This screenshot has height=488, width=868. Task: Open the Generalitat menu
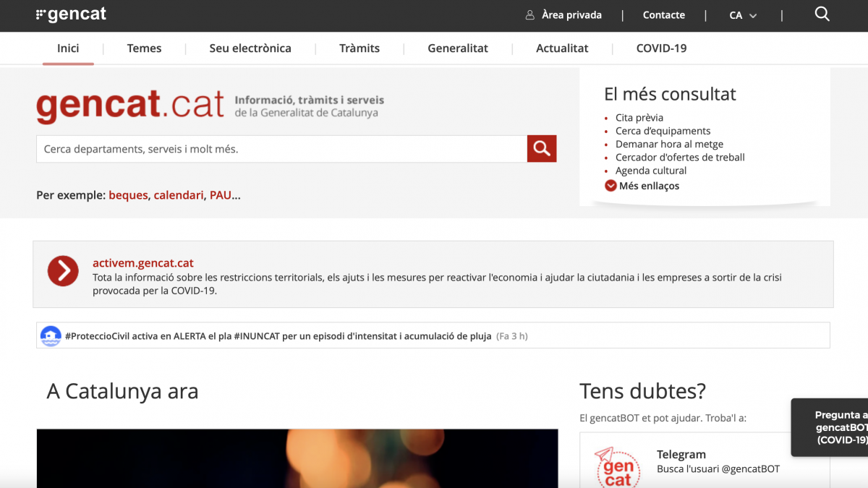(x=458, y=48)
